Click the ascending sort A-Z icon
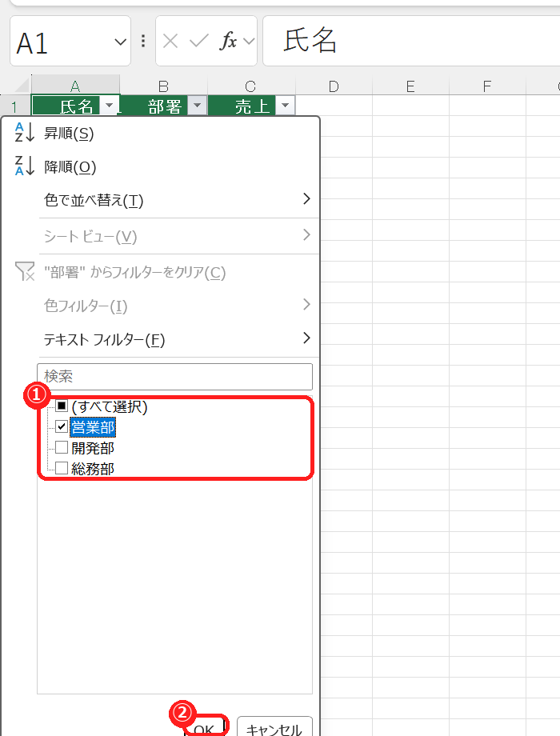The height and width of the screenshot is (736, 560). pos(25,133)
